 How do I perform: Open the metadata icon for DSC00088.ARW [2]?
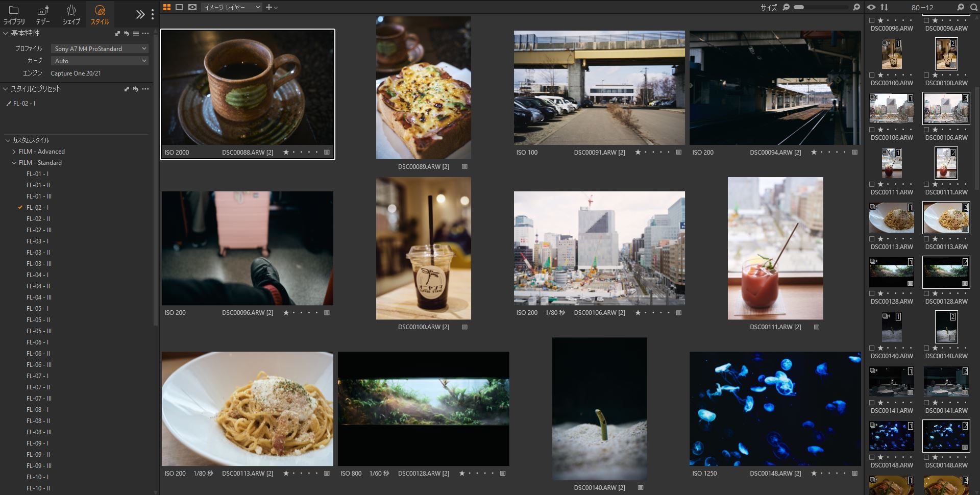[327, 152]
